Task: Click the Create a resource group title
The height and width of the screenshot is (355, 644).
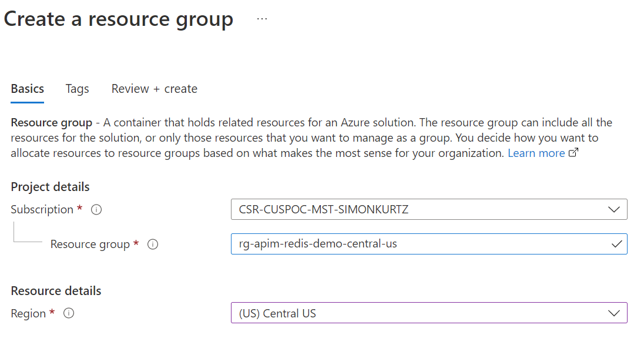Action: [x=119, y=19]
